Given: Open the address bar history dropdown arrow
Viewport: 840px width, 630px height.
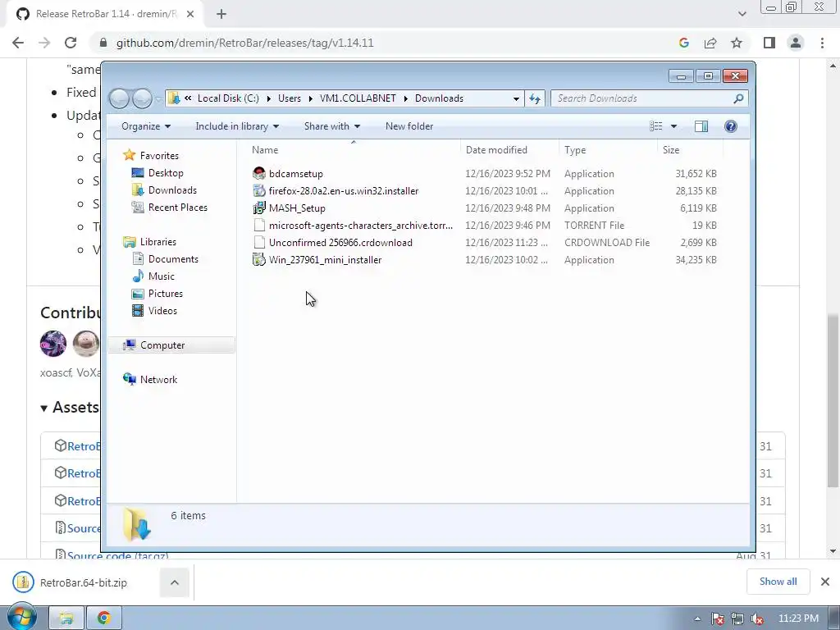Looking at the screenshot, I should pyautogui.click(x=516, y=98).
